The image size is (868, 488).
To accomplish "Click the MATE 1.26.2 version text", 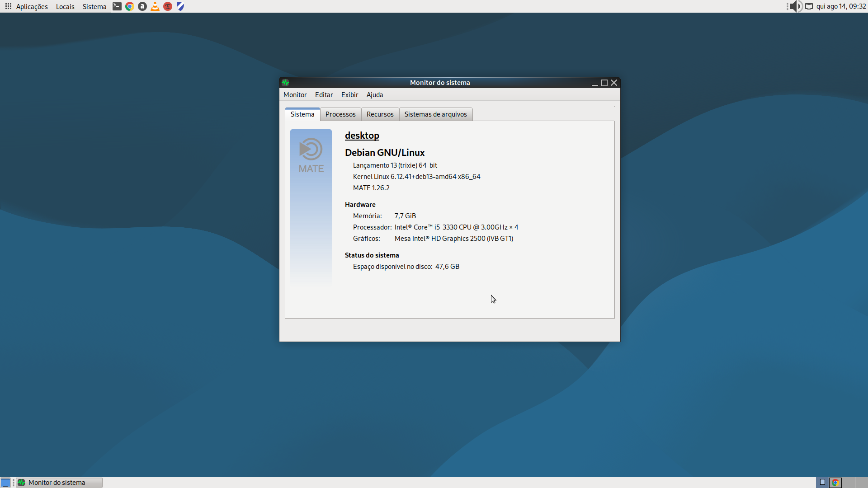I will click(371, 188).
